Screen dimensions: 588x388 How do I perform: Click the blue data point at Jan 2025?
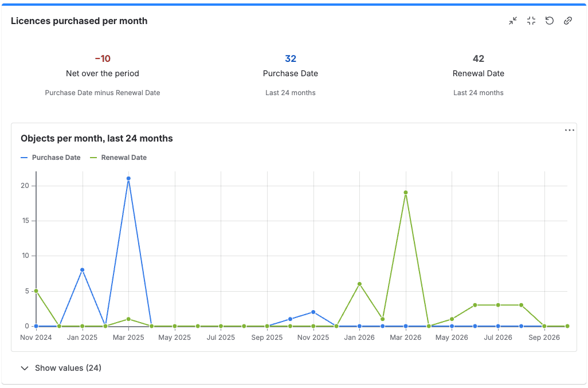[82, 270]
